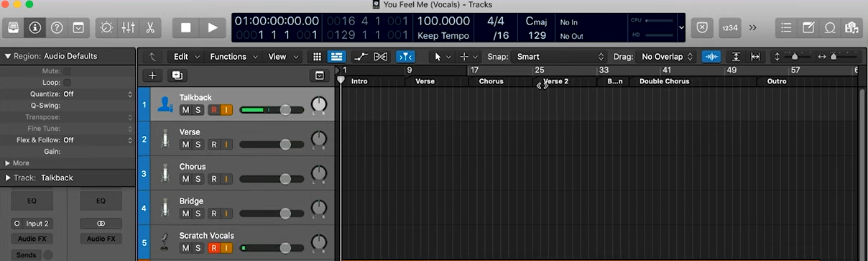Click the horizontal auto zoom icon

(x=755, y=56)
